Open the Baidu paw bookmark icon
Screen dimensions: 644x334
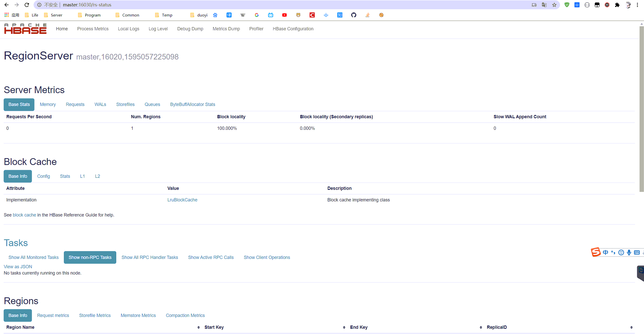215,15
